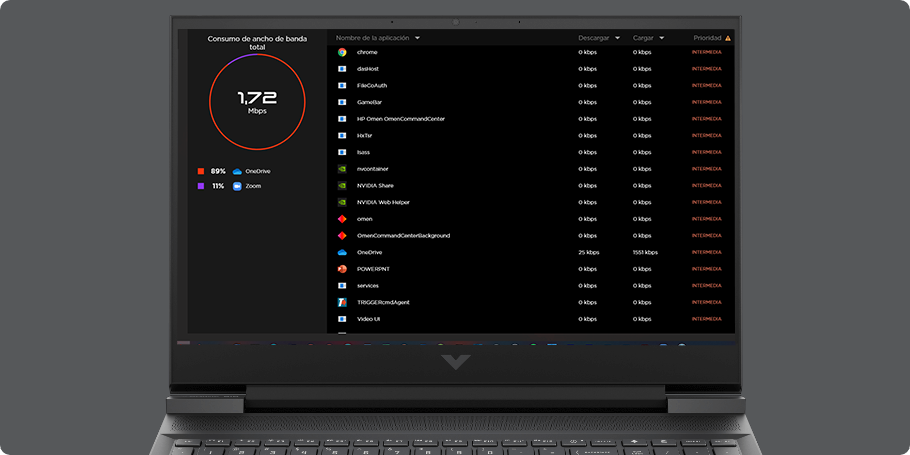Select the "nvcontainer" application name
This screenshot has width=910, height=455.
[373, 169]
